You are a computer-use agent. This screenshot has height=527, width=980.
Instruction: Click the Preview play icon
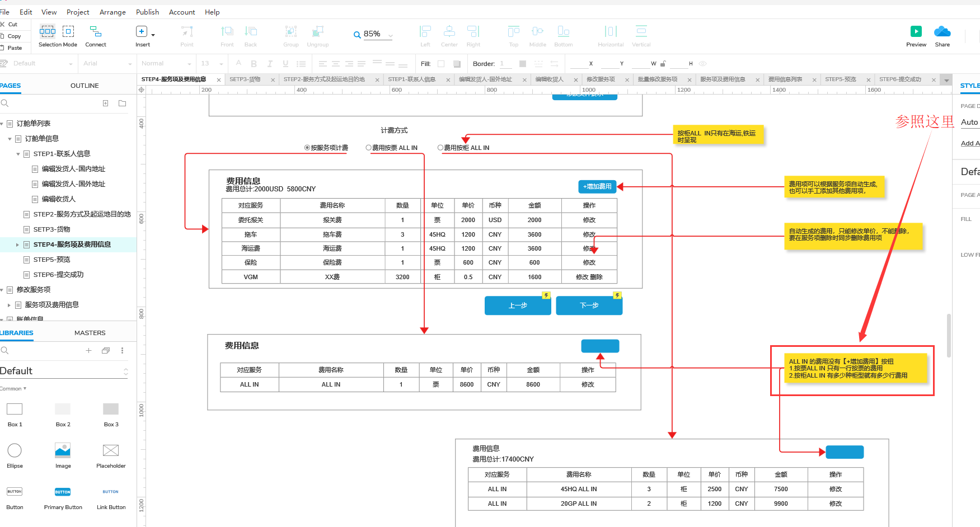(x=916, y=32)
